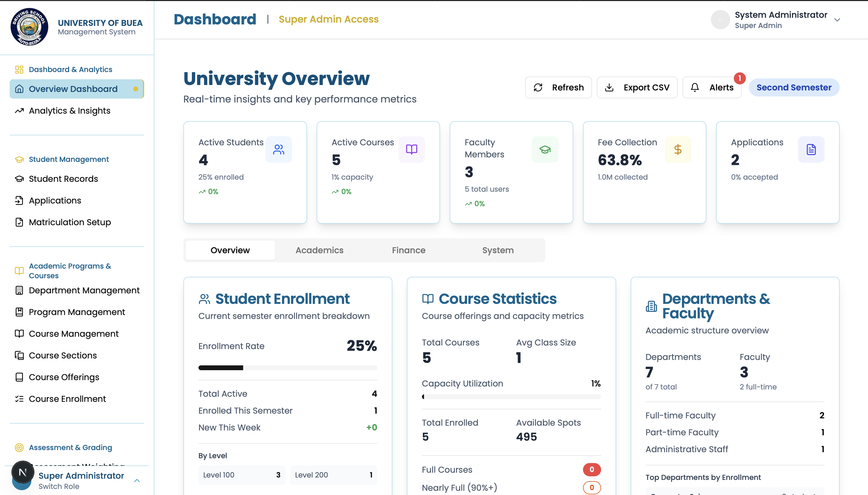Open Student Records in the sidebar
Viewport: 868px width, 495px height.
[x=63, y=178]
